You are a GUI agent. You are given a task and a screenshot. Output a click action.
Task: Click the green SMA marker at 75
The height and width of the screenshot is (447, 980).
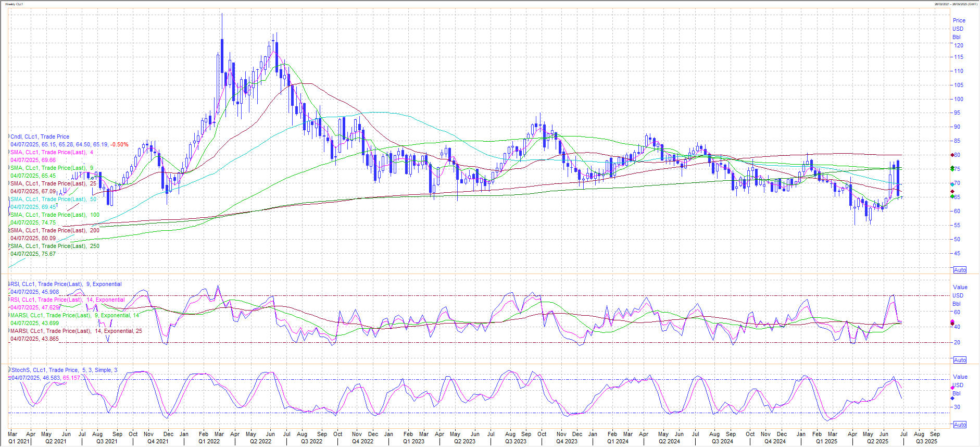[x=952, y=168]
